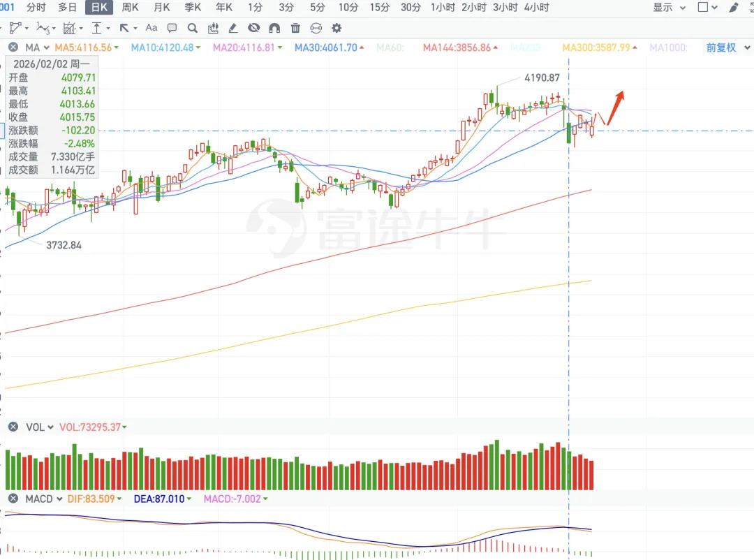Click the magnifier zoom tool
Screen dimensions: 754x560
point(193,28)
